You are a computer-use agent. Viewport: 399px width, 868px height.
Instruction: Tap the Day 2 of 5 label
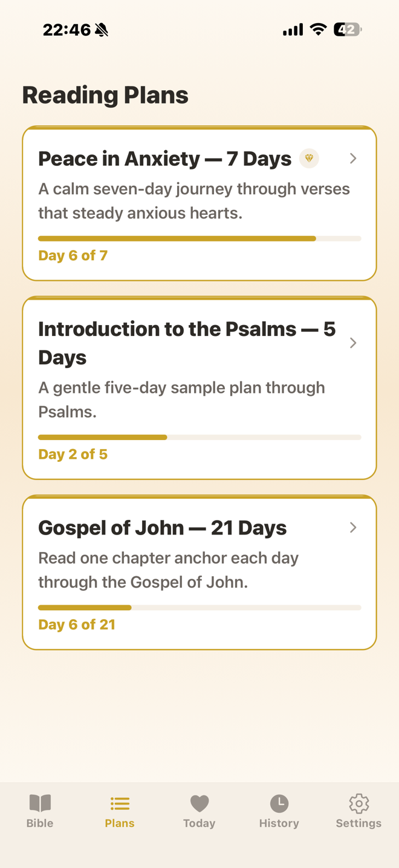pyautogui.click(x=73, y=455)
